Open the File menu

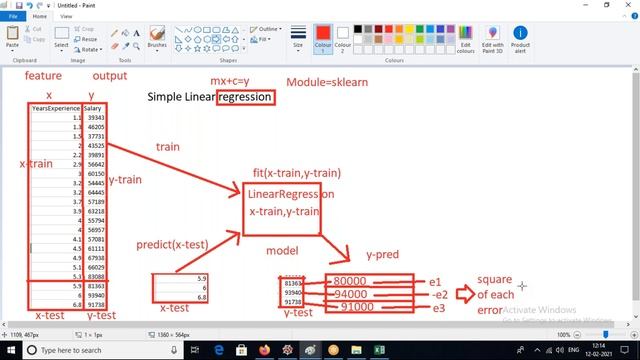tap(13, 16)
